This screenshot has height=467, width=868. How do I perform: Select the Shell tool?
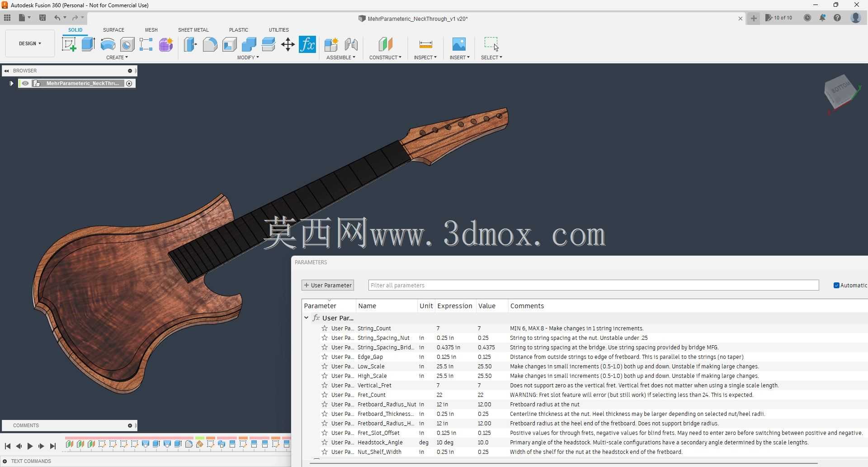[x=229, y=44]
